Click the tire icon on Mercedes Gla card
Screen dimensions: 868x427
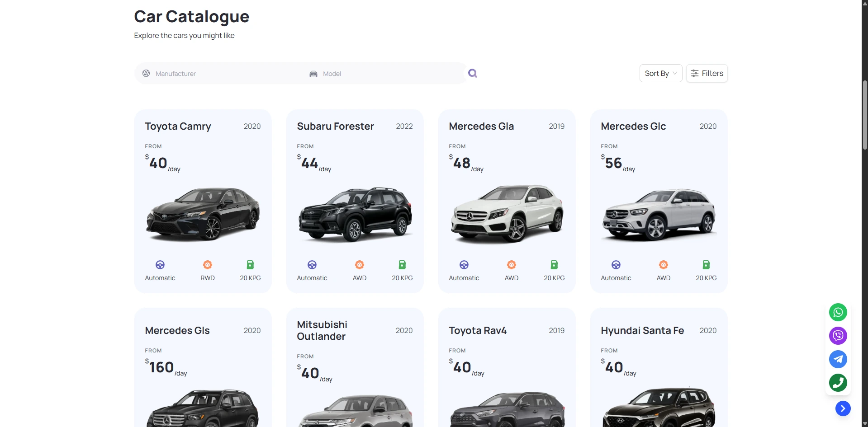point(512,265)
